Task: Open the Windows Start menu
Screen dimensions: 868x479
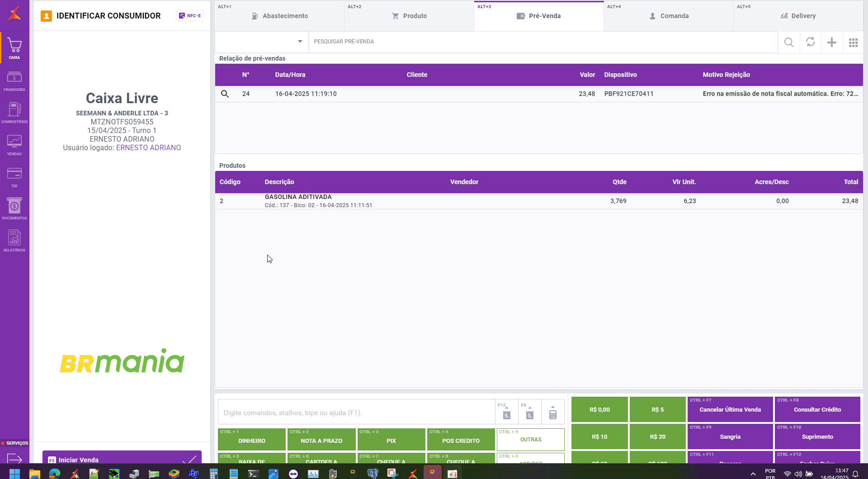Action: tap(14, 474)
